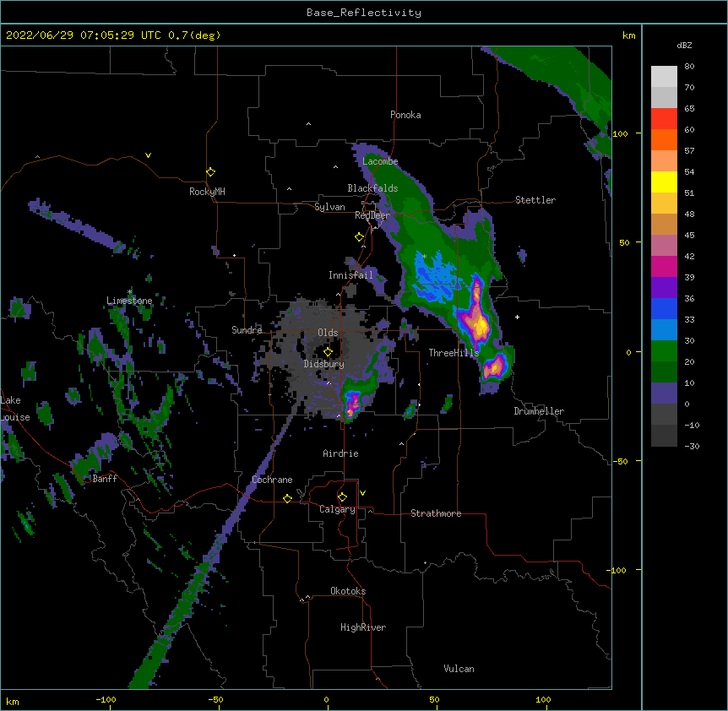
Task: Click the Sylvan town label
Action: click(329, 207)
